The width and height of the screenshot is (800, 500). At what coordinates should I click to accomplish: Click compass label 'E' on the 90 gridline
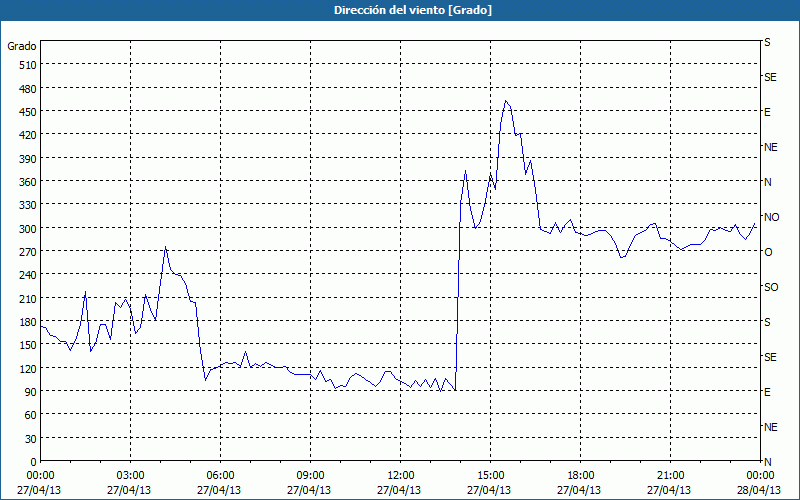coord(767,392)
